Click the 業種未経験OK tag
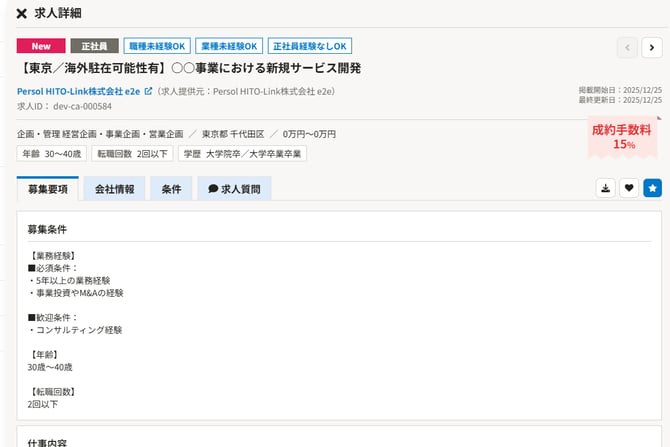Image resolution: width=670 pixels, height=447 pixels. 229,46
